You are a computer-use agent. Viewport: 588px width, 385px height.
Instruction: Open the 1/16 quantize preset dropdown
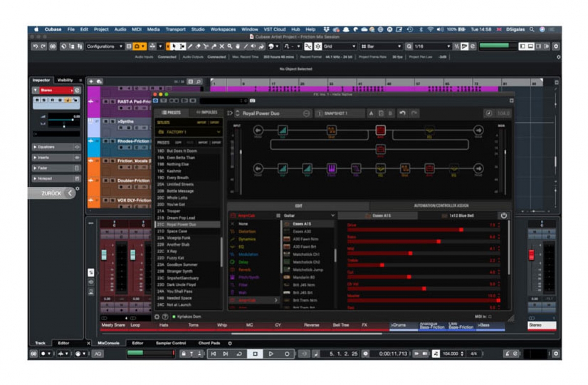tap(432, 47)
